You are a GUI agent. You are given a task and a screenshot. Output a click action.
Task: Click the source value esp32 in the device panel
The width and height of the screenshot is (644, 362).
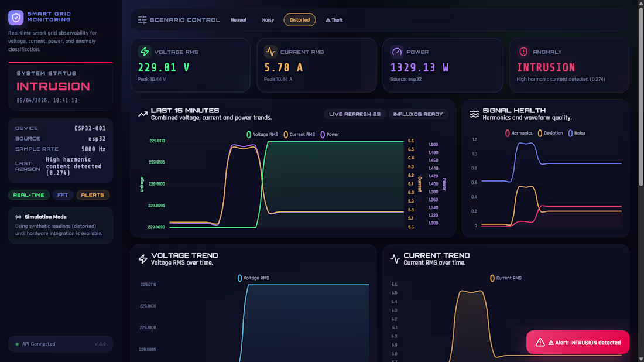pyautogui.click(x=97, y=139)
